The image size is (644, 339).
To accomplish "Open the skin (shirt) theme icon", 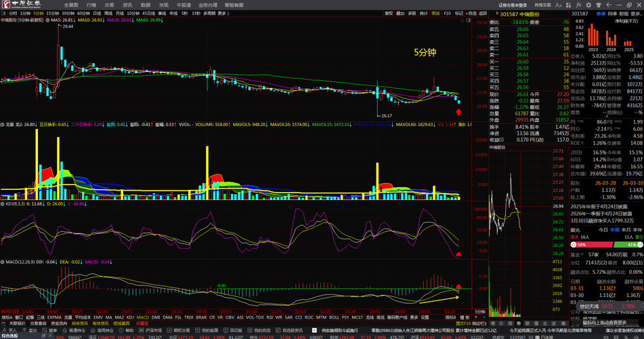I will tap(599, 5).
